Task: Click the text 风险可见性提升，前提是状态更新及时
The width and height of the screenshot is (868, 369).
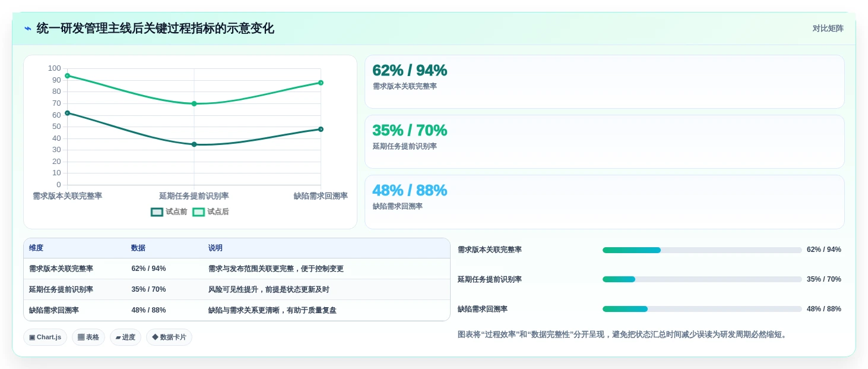Action: coord(269,289)
